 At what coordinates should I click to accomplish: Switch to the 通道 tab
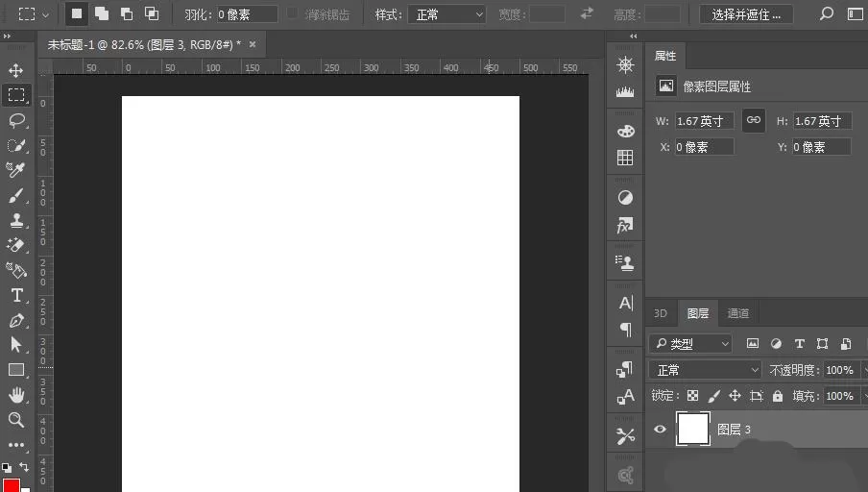point(738,313)
